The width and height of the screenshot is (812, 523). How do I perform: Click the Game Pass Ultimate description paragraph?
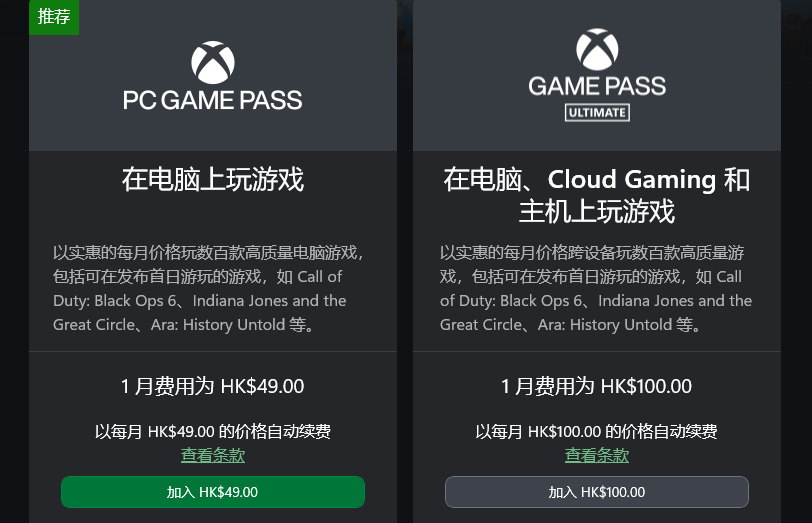(x=596, y=287)
